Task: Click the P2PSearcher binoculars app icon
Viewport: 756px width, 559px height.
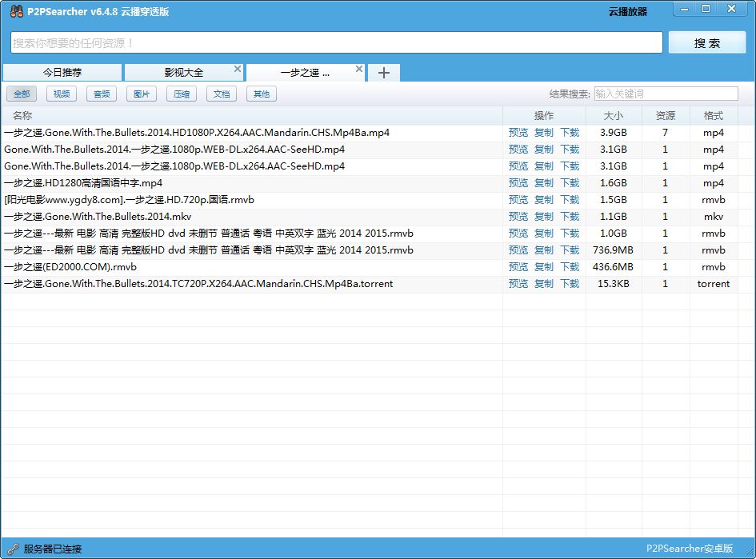Action: (x=16, y=11)
